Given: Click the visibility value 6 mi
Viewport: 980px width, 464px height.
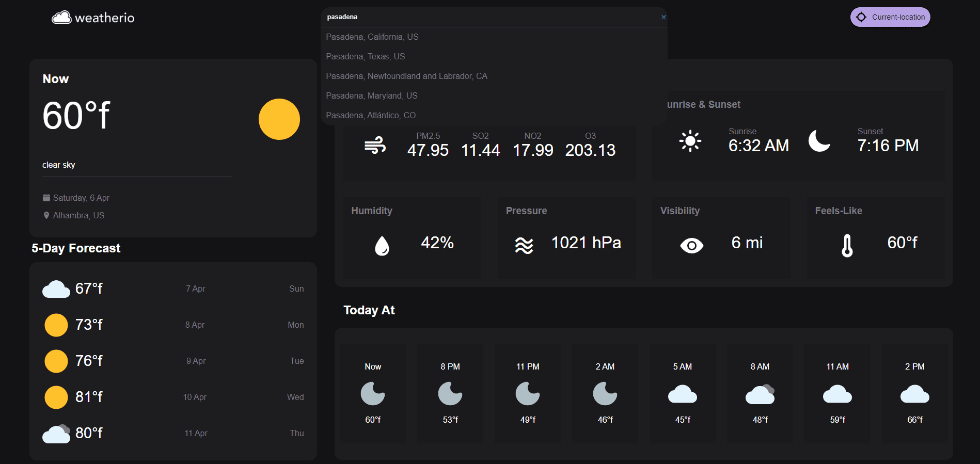Looking at the screenshot, I should point(747,243).
